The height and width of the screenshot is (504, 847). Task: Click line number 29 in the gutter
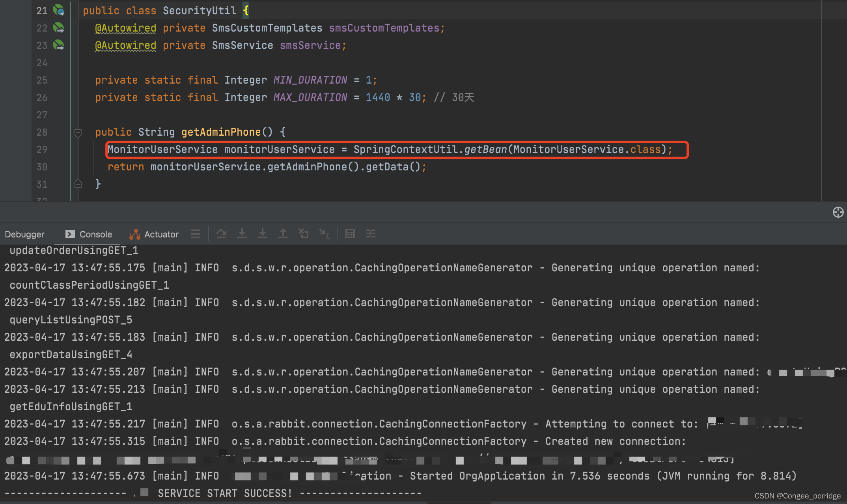pos(42,149)
